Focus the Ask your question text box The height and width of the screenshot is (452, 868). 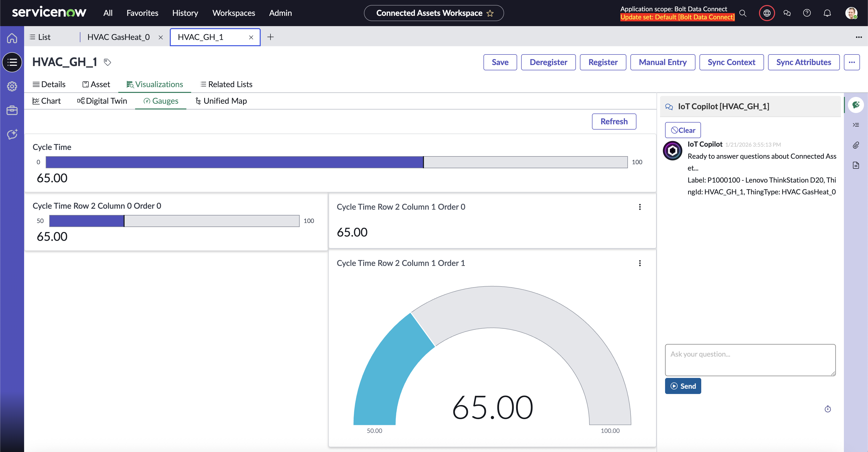coord(750,360)
